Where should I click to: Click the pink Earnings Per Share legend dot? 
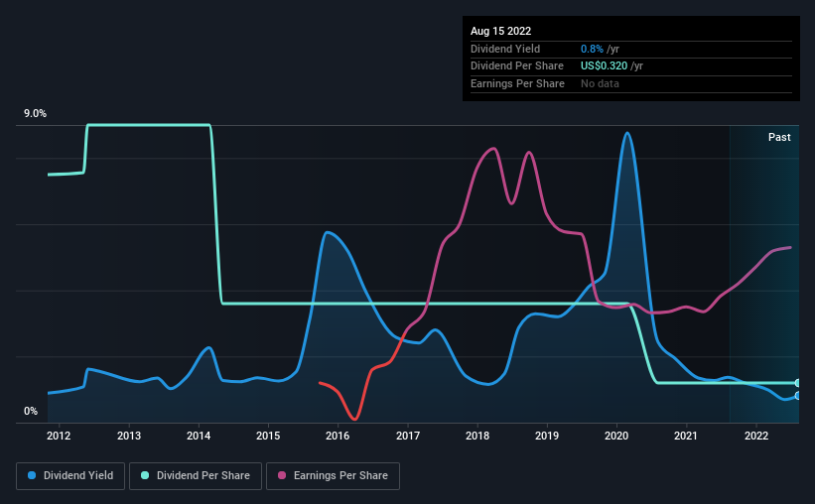pyautogui.click(x=282, y=475)
